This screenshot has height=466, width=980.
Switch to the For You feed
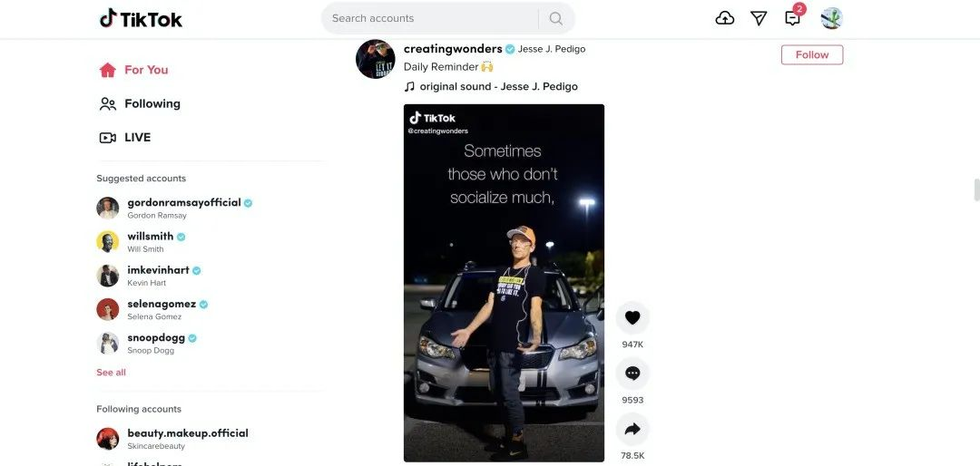tap(133, 70)
